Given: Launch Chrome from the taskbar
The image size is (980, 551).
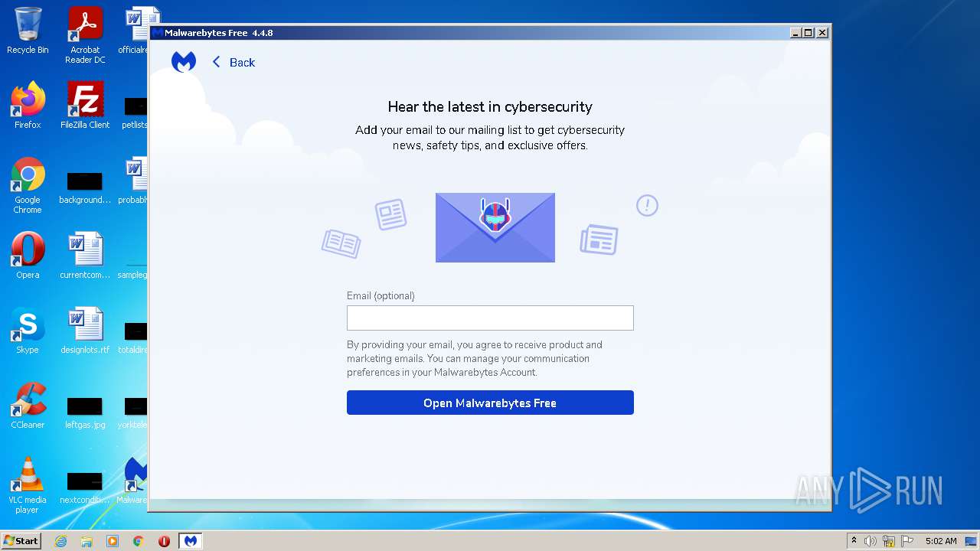Looking at the screenshot, I should pos(139,541).
